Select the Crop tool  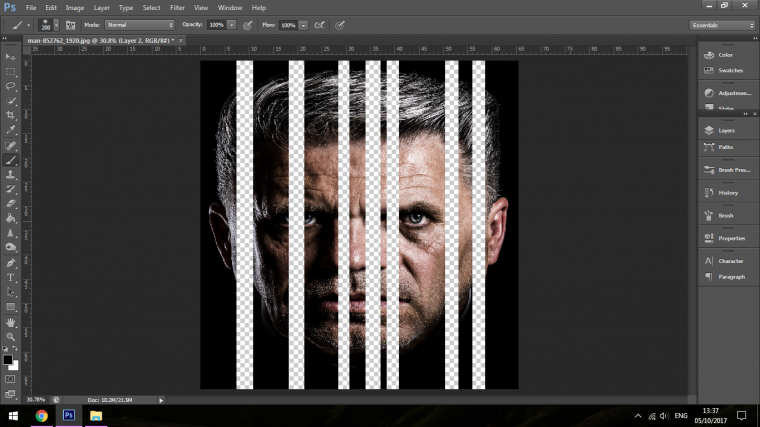pyautogui.click(x=10, y=115)
